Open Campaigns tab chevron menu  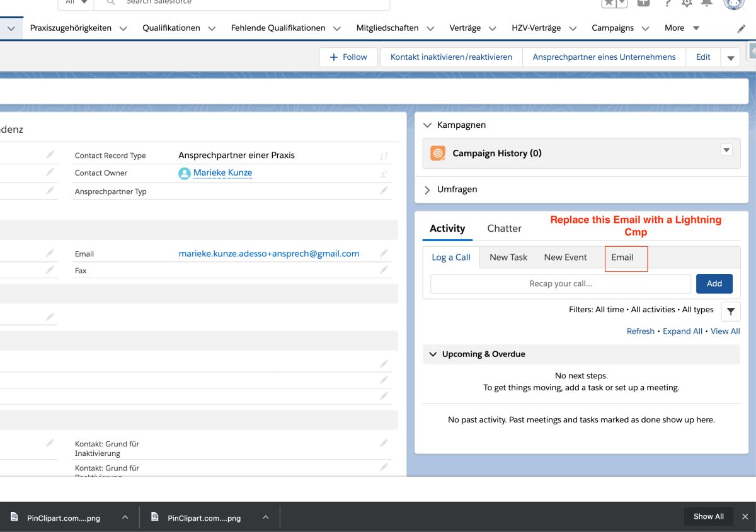(646, 28)
